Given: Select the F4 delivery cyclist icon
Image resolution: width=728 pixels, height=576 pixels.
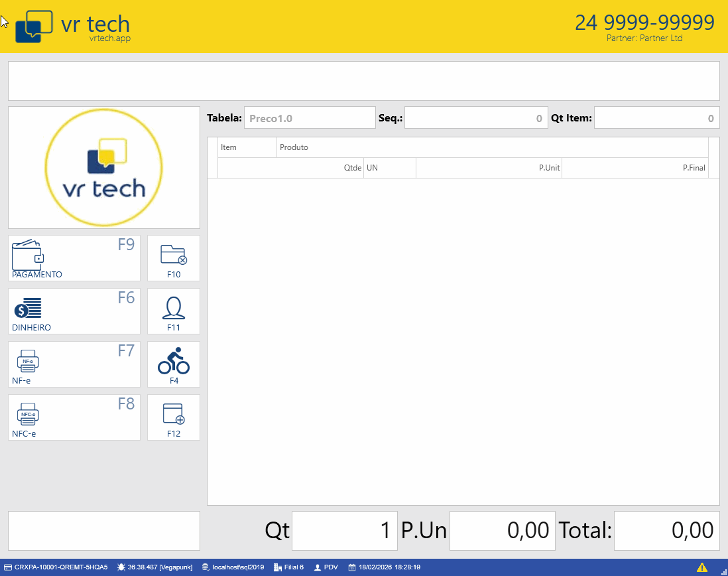Looking at the screenshot, I should coord(173,361).
